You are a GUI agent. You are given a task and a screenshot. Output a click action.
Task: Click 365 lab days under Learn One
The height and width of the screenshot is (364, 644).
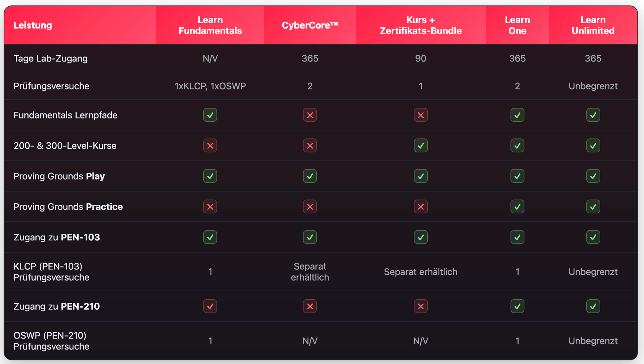tap(517, 58)
